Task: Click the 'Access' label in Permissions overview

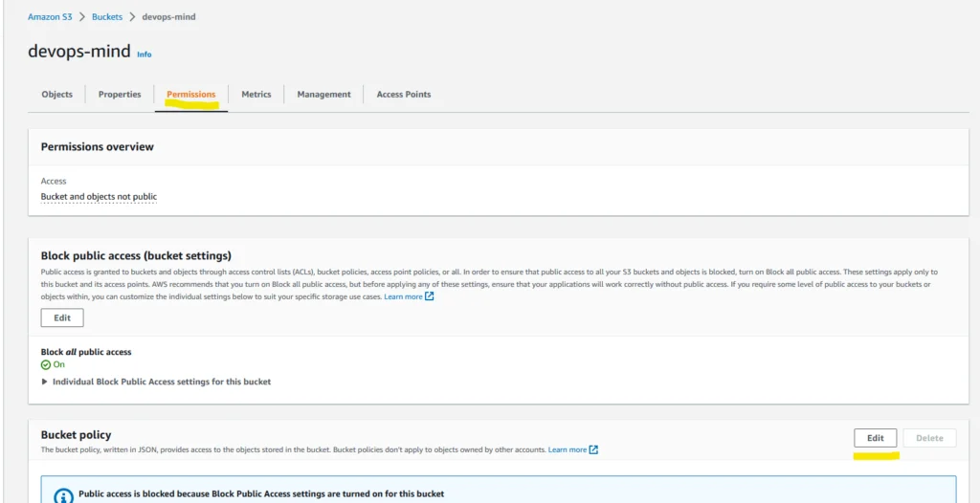Action: [54, 181]
